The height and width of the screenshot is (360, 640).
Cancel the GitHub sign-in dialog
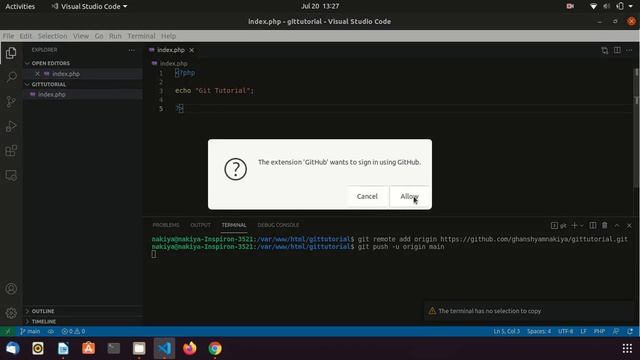[x=367, y=196]
